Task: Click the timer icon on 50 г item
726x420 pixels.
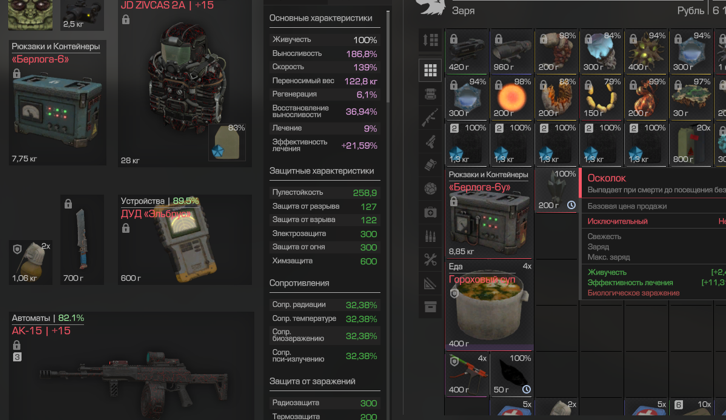Action: point(526,389)
